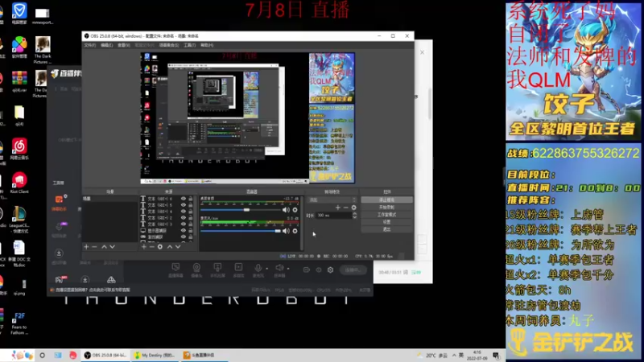Expand the microphone options arrow in the stream companion
Screen dimensions: 644x362
click(x=267, y=269)
